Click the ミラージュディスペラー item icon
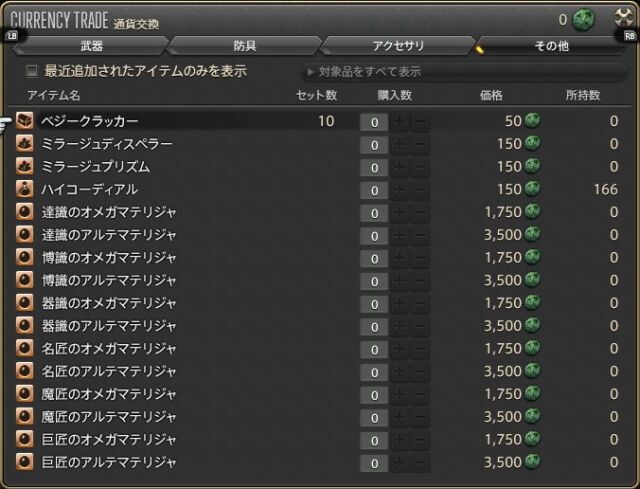The image size is (640, 489). click(x=25, y=144)
